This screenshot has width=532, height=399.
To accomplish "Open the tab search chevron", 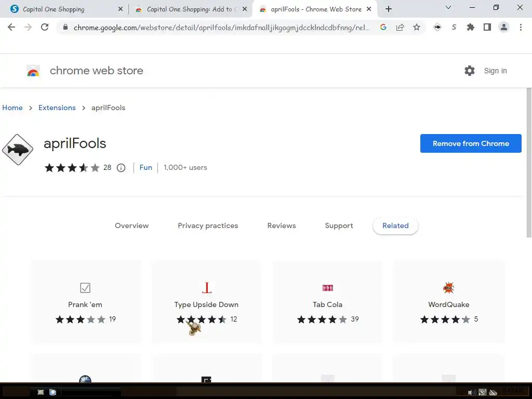I will coord(448,7).
